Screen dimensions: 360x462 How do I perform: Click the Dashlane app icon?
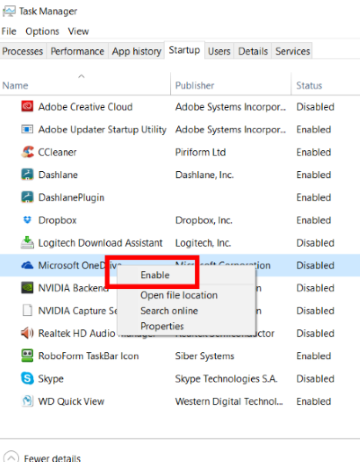[x=27, y=175]
